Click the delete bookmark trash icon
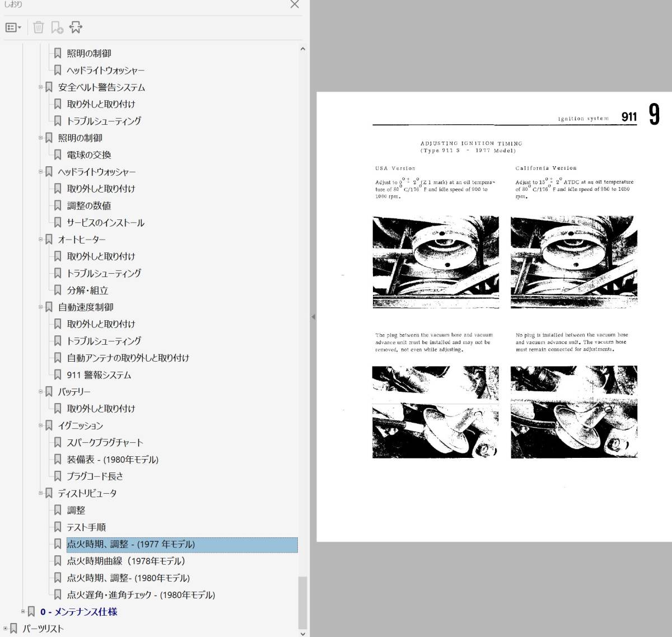672x637 pixels. point(39,27)
